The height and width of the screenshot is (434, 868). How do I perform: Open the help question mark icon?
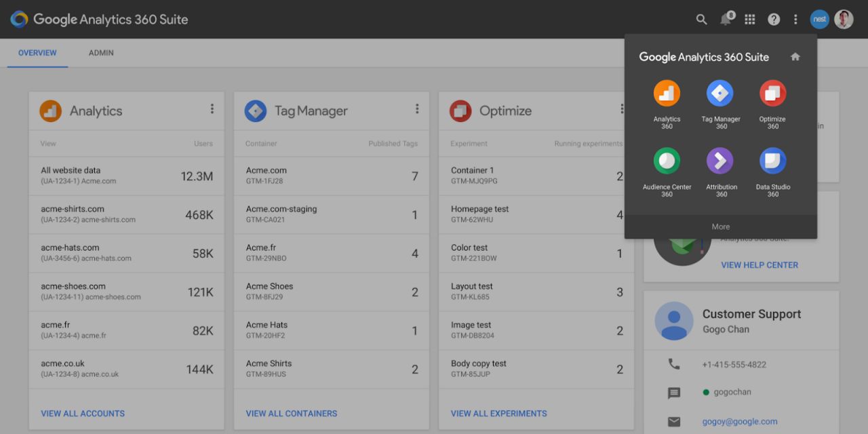pyautogui.click(x=774, y=20)
